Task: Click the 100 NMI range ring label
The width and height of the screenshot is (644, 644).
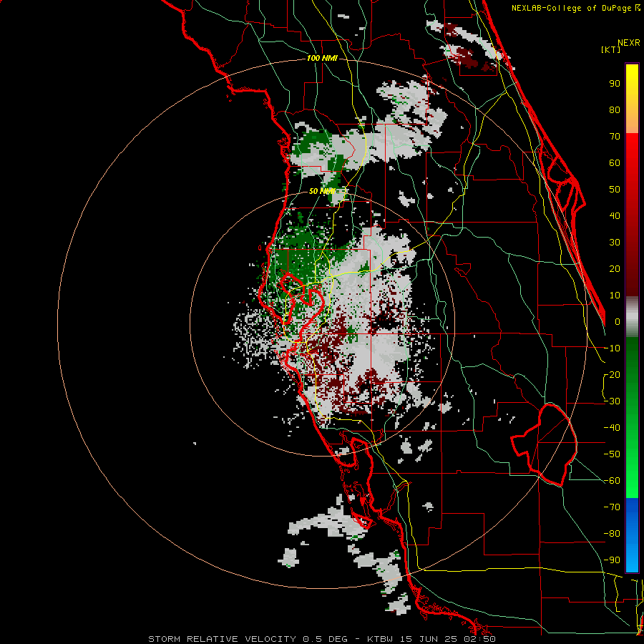Action: [322, 58]
